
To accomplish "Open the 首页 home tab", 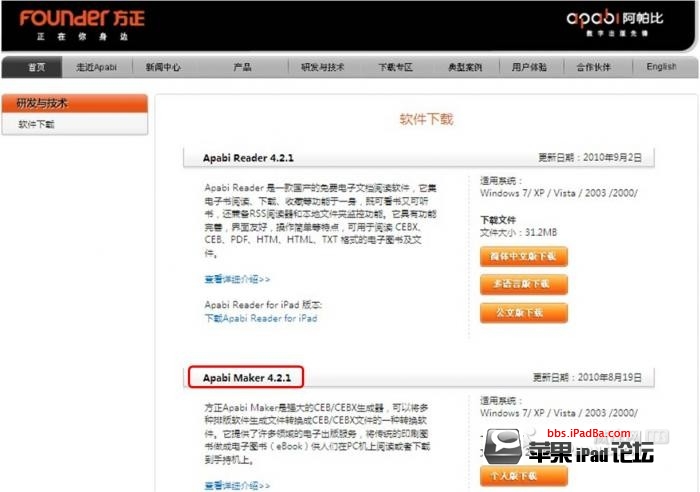I will click(x=32, y=67).
